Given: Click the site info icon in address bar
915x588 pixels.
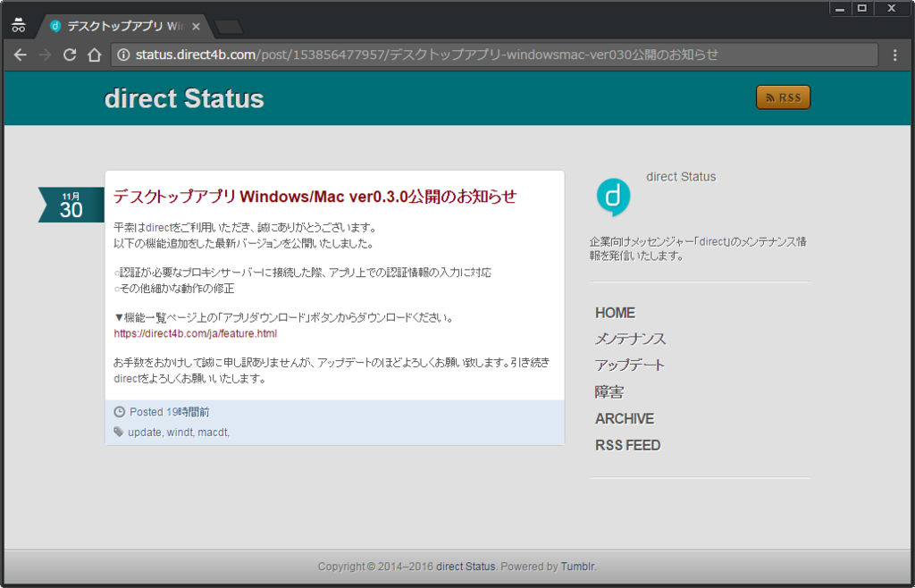Looking at the screenshot, I should pos(123,55).
